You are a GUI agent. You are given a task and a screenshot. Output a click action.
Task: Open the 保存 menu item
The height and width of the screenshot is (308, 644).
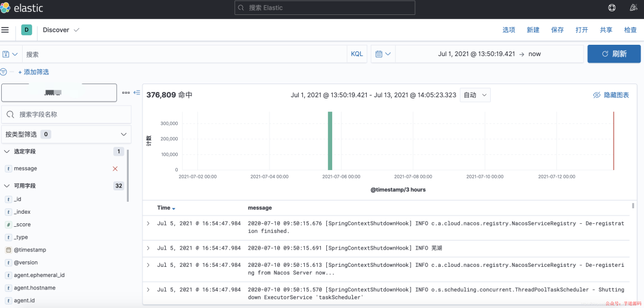(x=558, y=30)
